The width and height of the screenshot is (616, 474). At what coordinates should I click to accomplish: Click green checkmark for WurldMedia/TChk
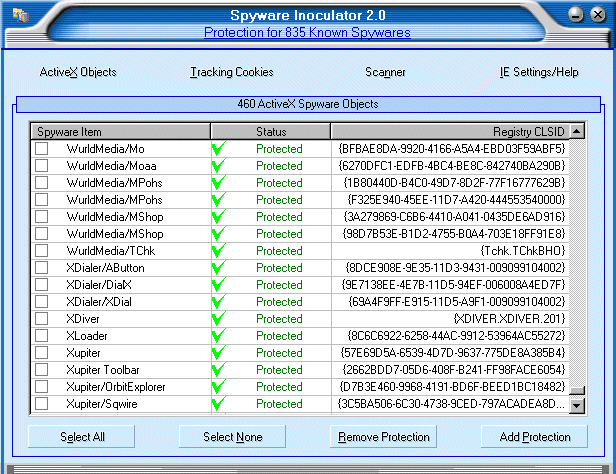219,251
